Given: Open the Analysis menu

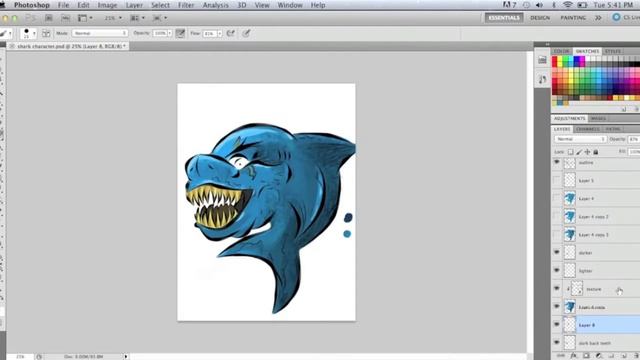Looking at the screenshot, I should click(x=216, y=5).
